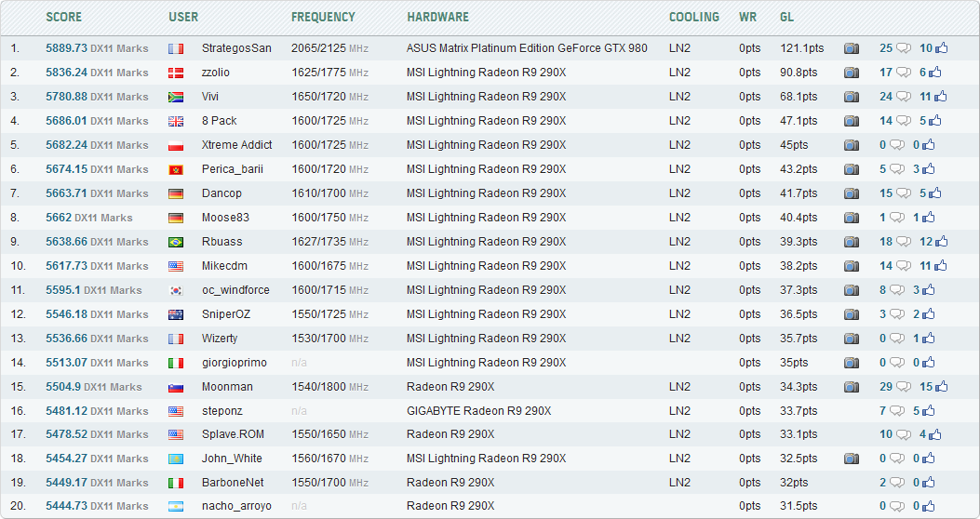Open score 5889.73 DX11 Marks
The width and height of the screenshot is (980, 519).
tap(97, 48)
